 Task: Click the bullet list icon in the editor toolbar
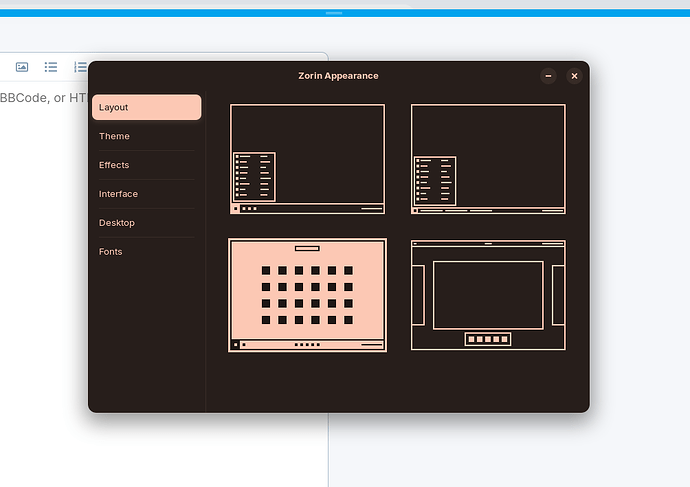pos(51,67)
